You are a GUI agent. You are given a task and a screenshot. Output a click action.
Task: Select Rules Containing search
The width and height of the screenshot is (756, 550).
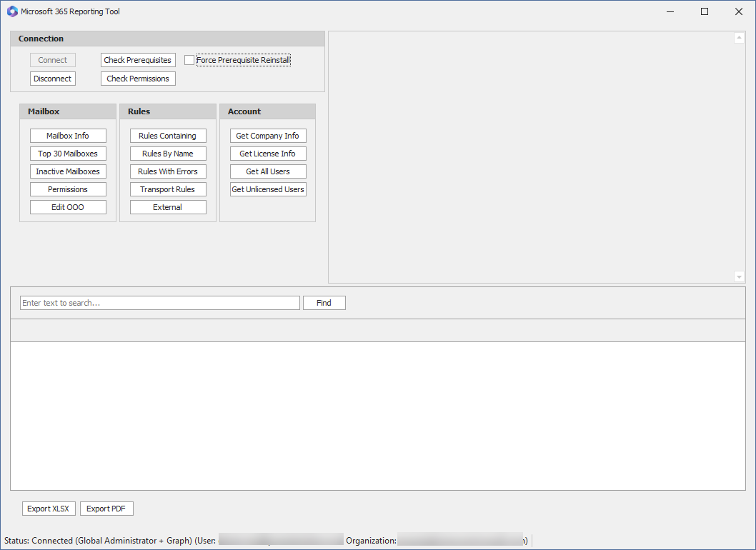coord(168,136)
